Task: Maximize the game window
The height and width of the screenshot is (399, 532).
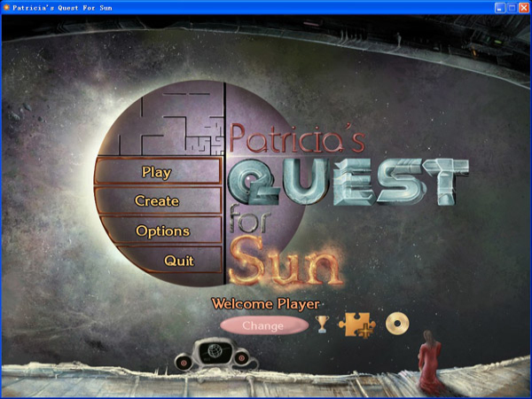Action: pos(512,8)
